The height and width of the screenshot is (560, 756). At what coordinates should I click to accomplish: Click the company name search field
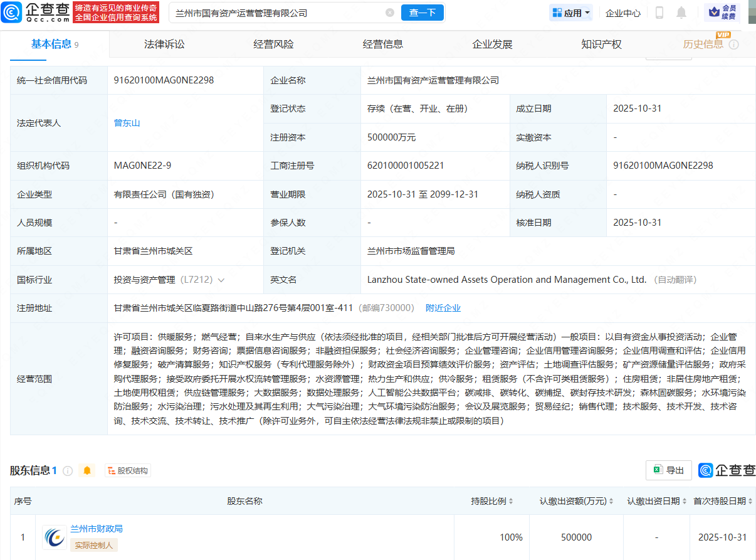click(276, 13)
